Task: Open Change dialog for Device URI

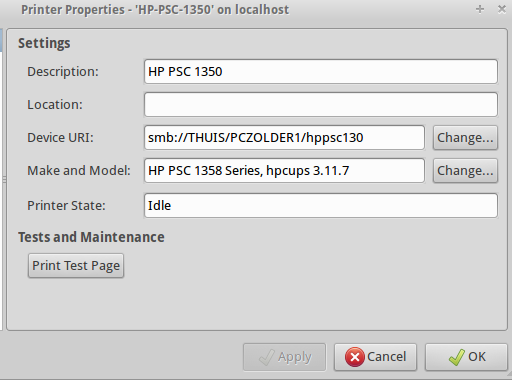Action: click(465, 137)
